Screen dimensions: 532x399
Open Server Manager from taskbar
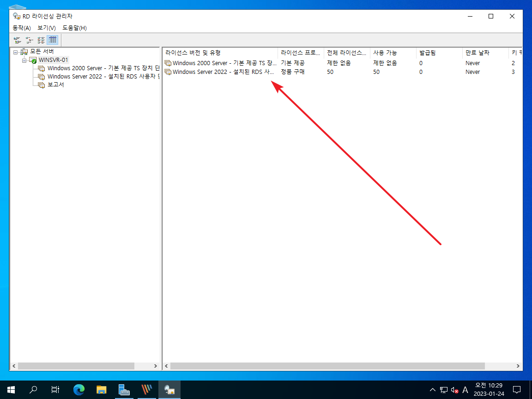coord(124,390)
